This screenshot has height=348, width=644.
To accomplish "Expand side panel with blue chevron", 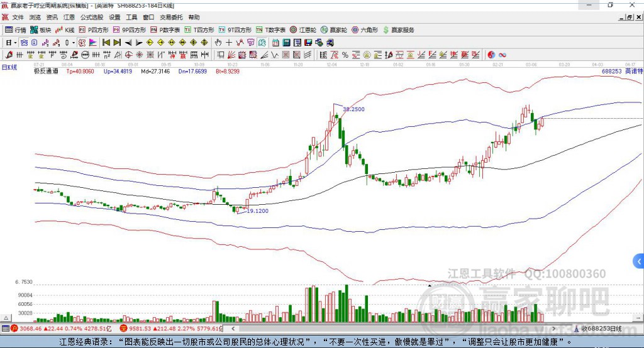I will [x=639, y=261].
